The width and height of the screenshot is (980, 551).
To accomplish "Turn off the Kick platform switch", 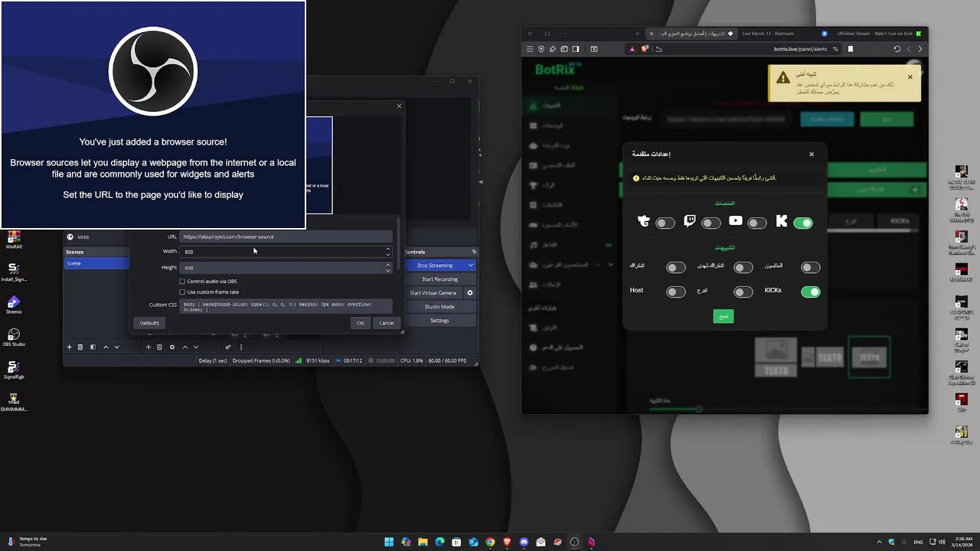I will pyautogui.click(x=803, y=223).
